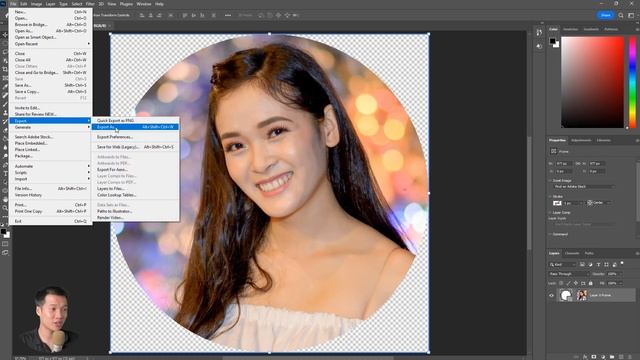
Task: Open the Opacity value dropdown
Action: pyautogui.click(x=620, y=274)
